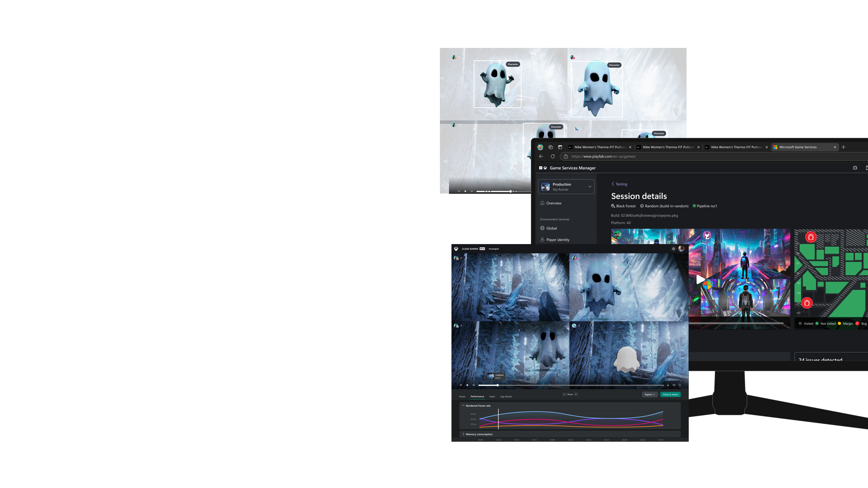
Task: Play the session recording
Action: 467,385
